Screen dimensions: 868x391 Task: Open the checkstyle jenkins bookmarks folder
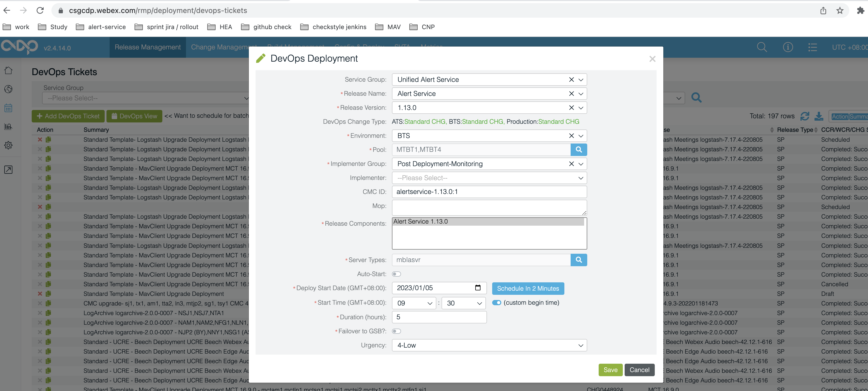coord(333,27)
